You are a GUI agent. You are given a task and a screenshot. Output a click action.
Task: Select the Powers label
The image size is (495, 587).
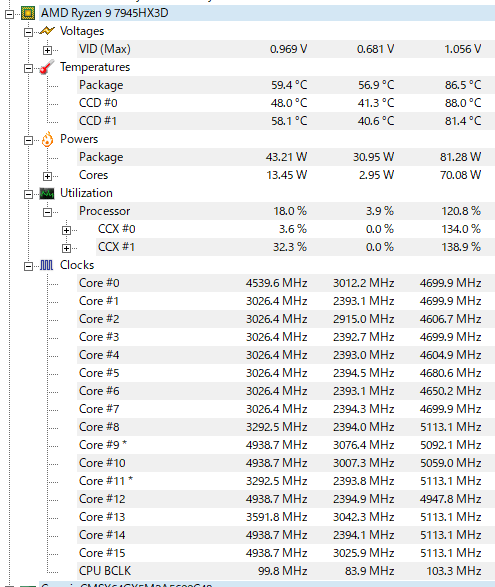pos(79,139)
